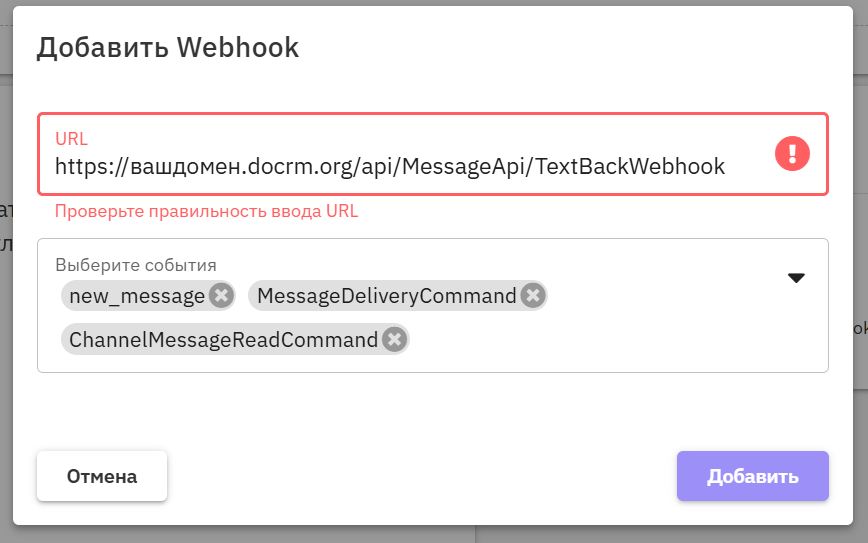Remove the ChannelMessageReadCommand event chip
Viewport: 868px width, 543px height.
395,340
